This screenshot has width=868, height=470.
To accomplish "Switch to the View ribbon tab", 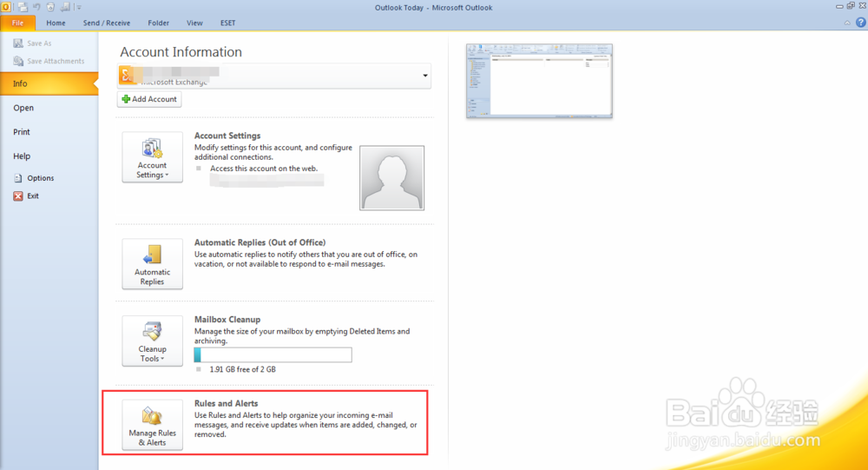I will pyautogui.click(x=194, y=23).
